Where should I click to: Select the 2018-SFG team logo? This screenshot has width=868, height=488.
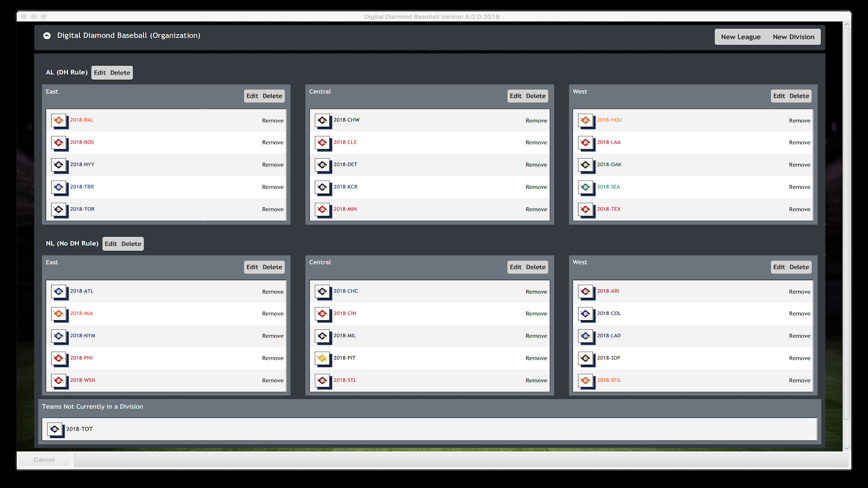(x=586, y=381)
